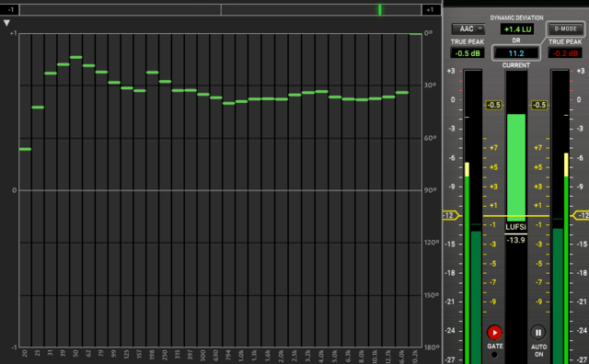Click the +1 balance meter end cap
Viewport: 589px width, 364px height.
click(431, 10)
